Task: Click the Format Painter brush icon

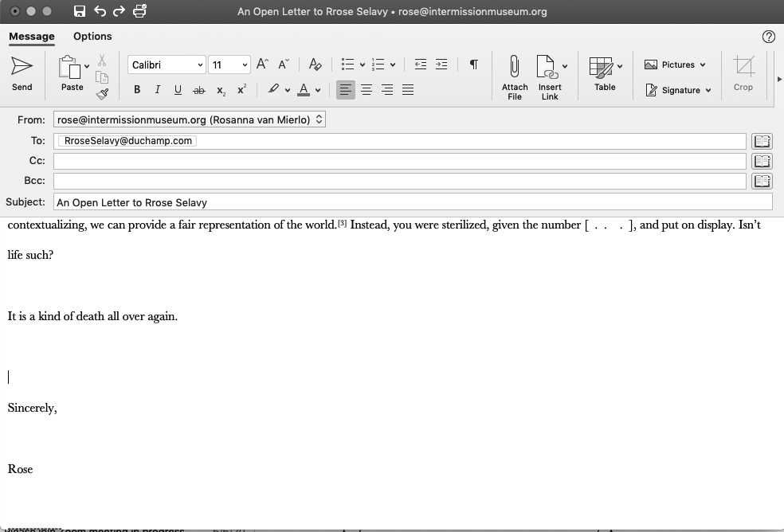Action: click(x=102, y=94)
